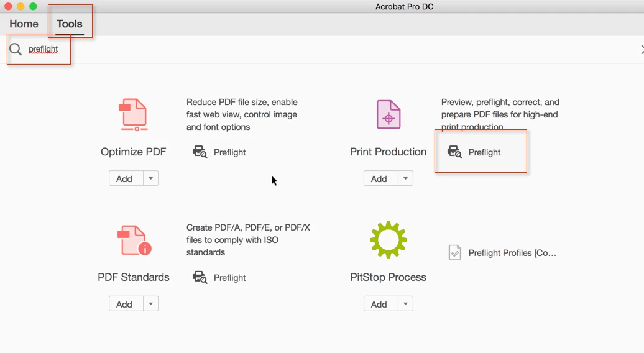Click Preflight icon under Print Production
Viewport: 644px width, 353px height.
(x=454, y=152)
